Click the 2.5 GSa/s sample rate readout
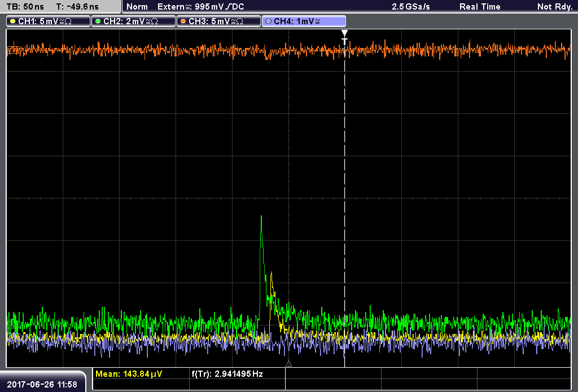The image size is (578, 392). click(x=411, y=7)
